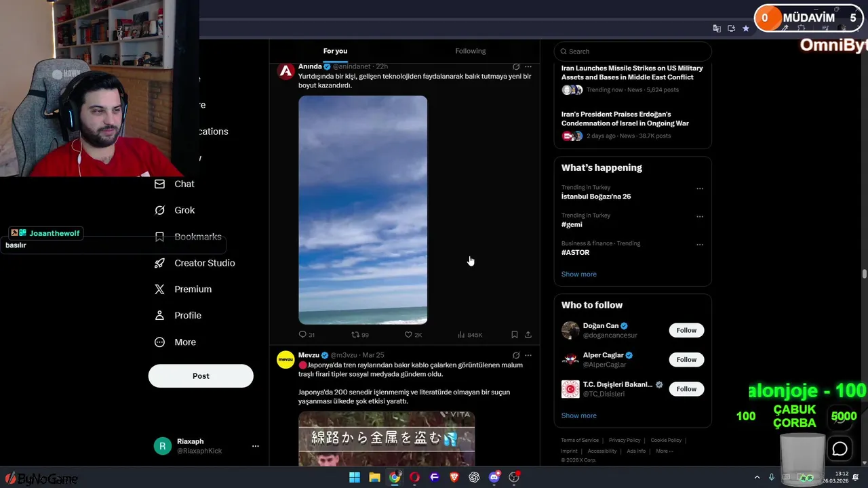Click the search magnifier icon

(564, 52)
